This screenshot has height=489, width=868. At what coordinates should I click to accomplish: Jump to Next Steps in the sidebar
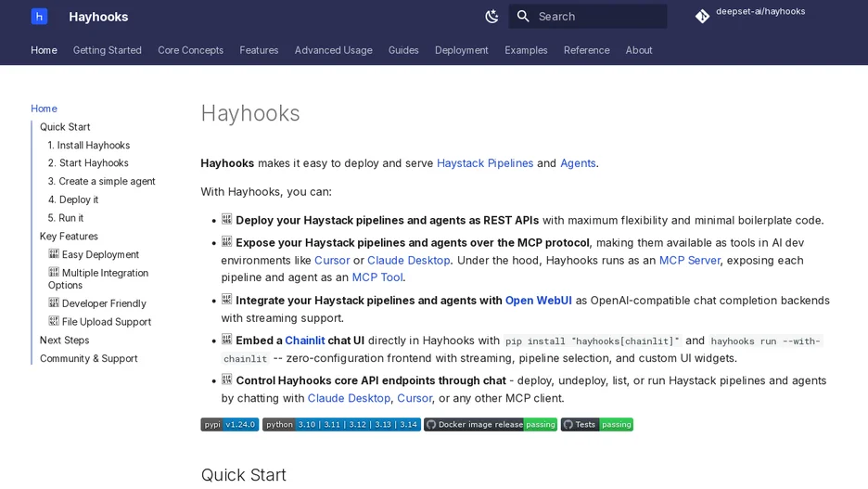tap(64, 340)
